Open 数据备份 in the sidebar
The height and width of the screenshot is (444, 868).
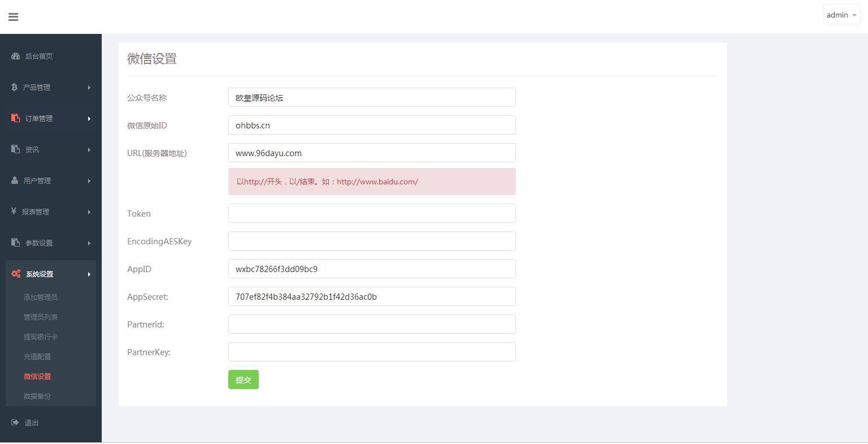click(x=37, y=396)
